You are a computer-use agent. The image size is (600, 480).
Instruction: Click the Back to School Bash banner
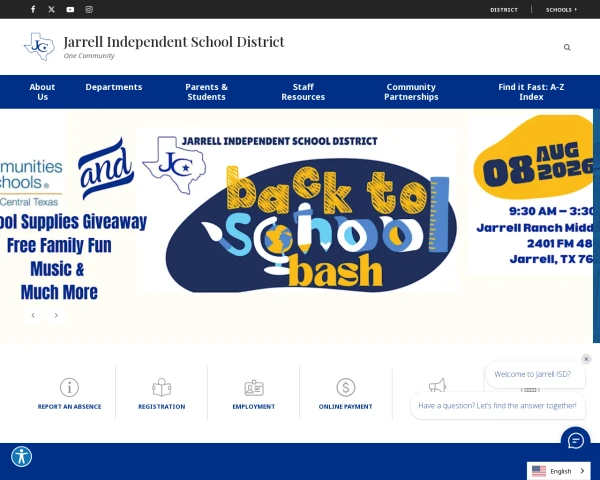click(297, 211)
